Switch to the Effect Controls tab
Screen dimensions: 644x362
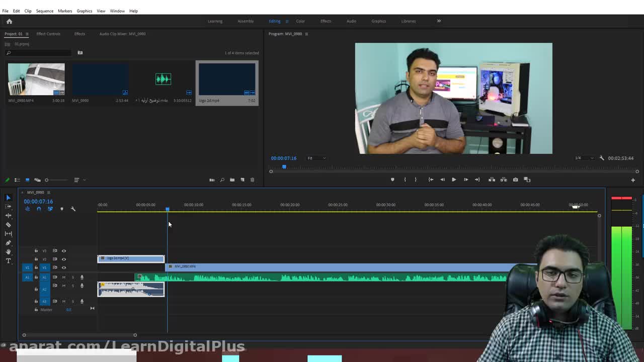point(48,34)
